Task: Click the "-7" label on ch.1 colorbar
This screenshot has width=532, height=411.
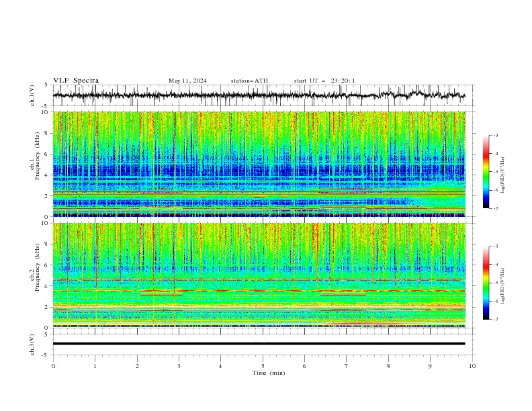Action: click(495, 208)
